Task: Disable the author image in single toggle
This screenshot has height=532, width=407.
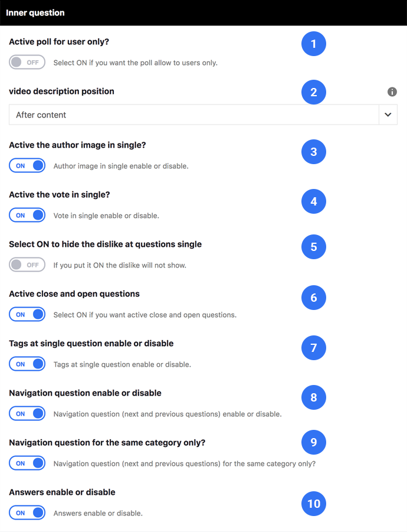Action: tap(27, 165)
